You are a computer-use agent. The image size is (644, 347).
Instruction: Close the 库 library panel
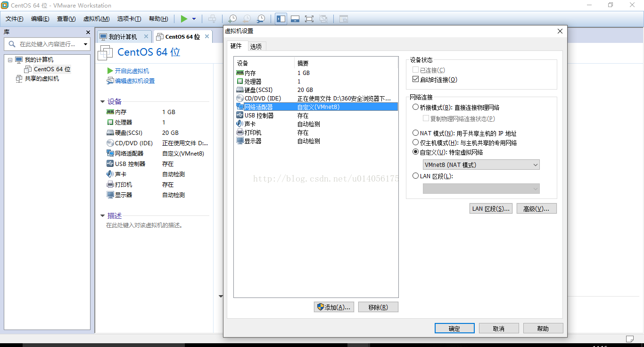pyautogui.click(x=88, y=32)
